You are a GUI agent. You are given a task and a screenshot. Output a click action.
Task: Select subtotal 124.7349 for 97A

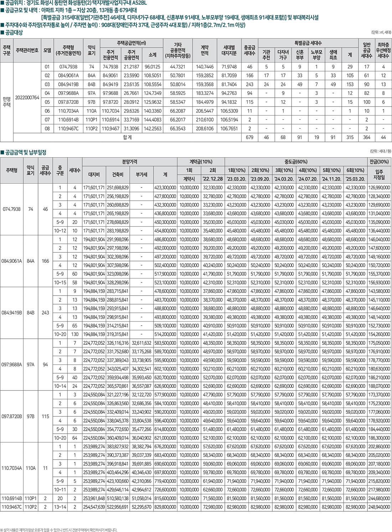click(x=153, y=93)
